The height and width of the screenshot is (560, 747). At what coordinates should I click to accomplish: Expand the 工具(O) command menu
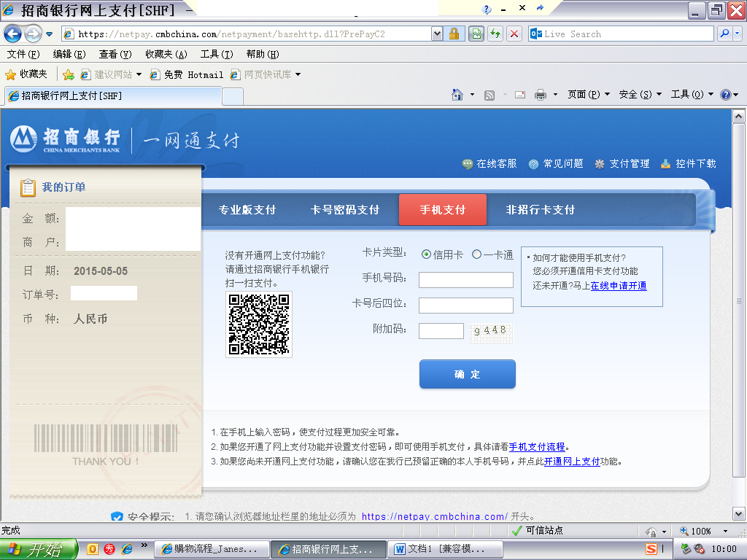692,95
